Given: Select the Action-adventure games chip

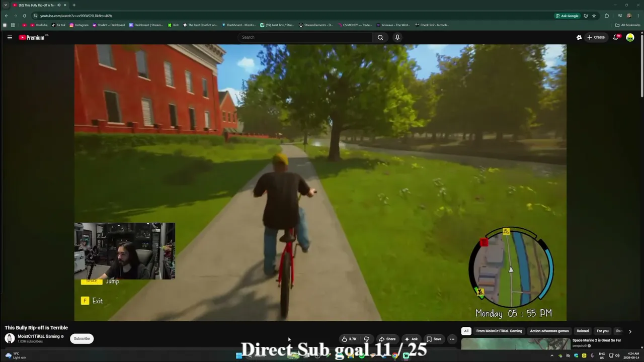Looking at the screenshot, I should (x=549, y=331).
